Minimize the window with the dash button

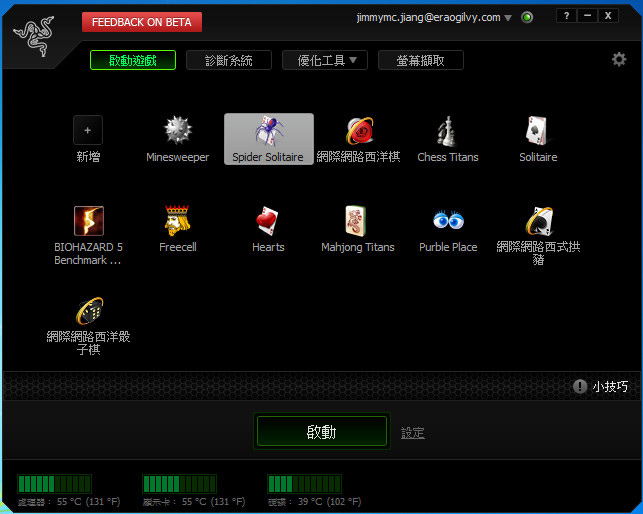pyautogui.click(x=587, y=16)
